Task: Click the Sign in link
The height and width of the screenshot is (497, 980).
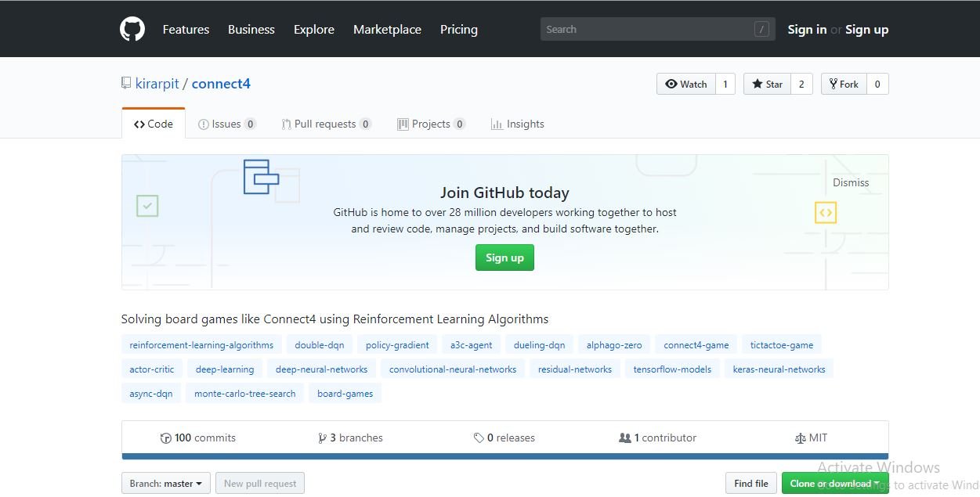Action: click(x=807, y=30)
